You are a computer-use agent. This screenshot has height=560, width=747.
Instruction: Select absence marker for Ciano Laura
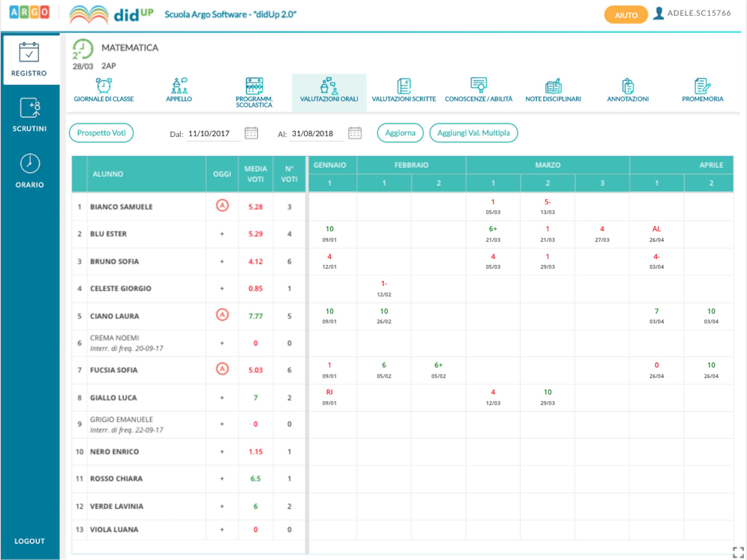click(222, 315)
